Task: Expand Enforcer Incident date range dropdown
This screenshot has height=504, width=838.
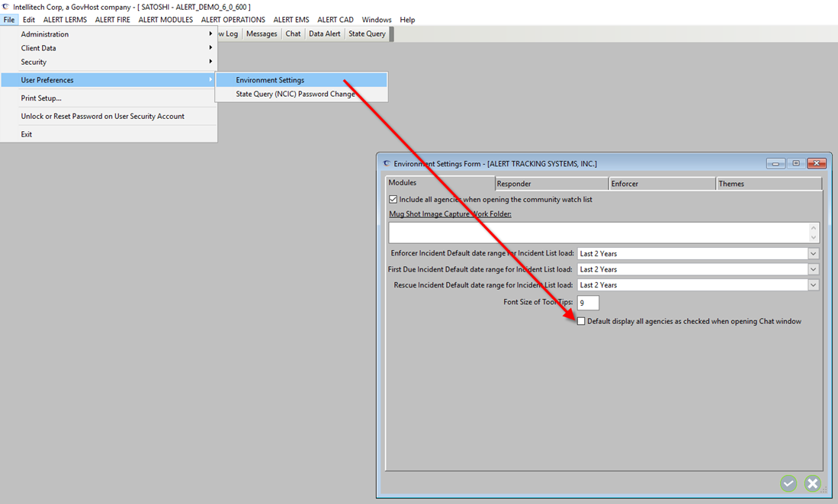Action: [x=813, y=254]
